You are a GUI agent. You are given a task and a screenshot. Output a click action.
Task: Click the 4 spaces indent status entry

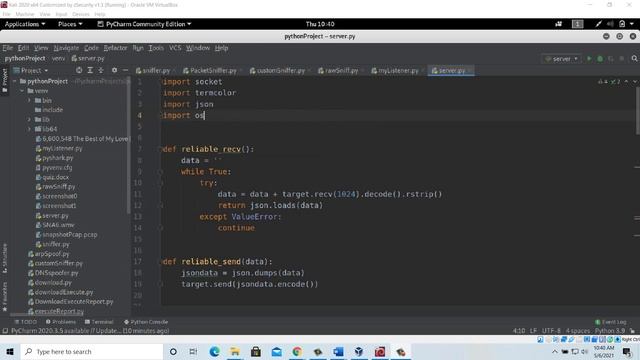coord(578,331)
